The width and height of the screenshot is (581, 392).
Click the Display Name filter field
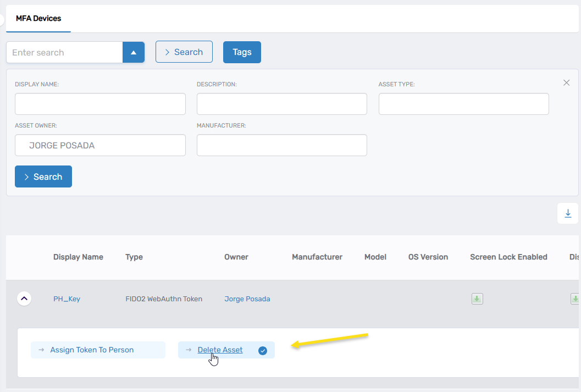[x=100, y=104]
